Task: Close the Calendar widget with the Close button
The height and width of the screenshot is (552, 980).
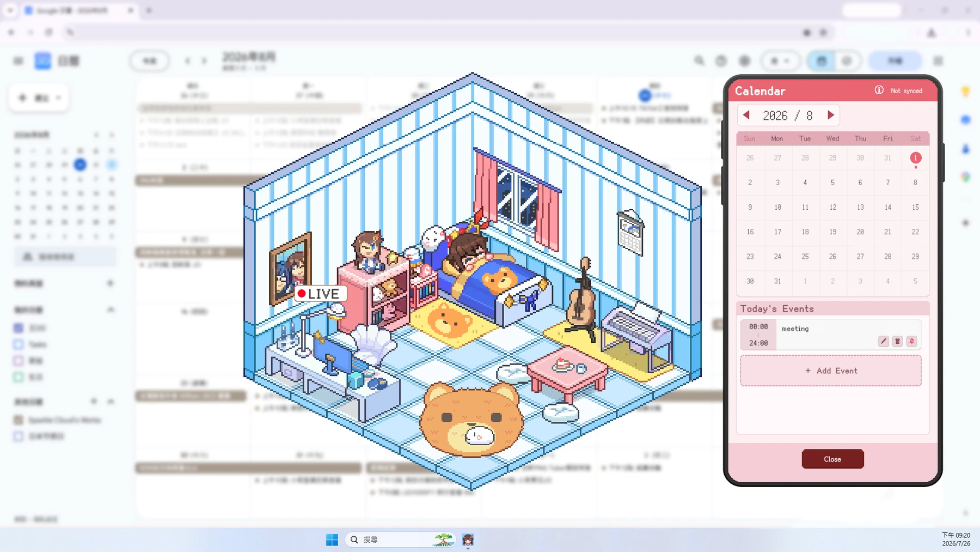Action: coord(832,459)
